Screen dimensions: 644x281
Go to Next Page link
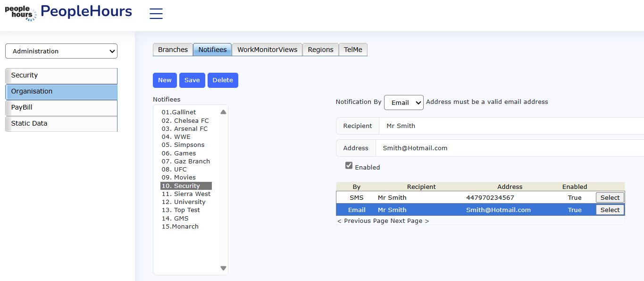pyautogui.click(x=410, y=221)
